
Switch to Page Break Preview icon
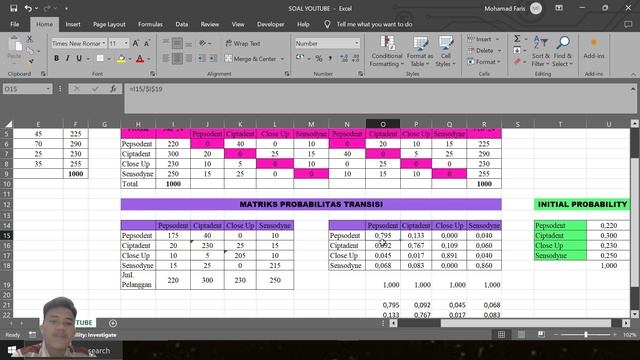[x=541, y=335]
